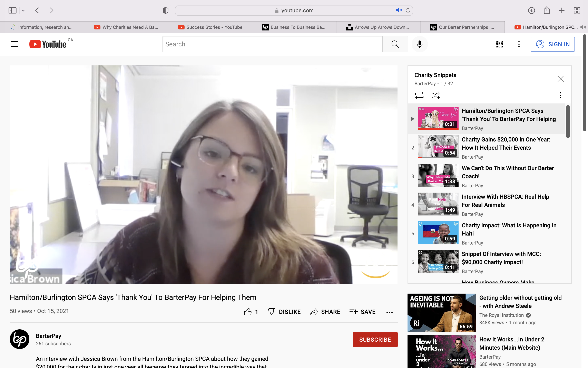Show Safari downloads
This screenshot has height=368, width=588.
point(531,10)
